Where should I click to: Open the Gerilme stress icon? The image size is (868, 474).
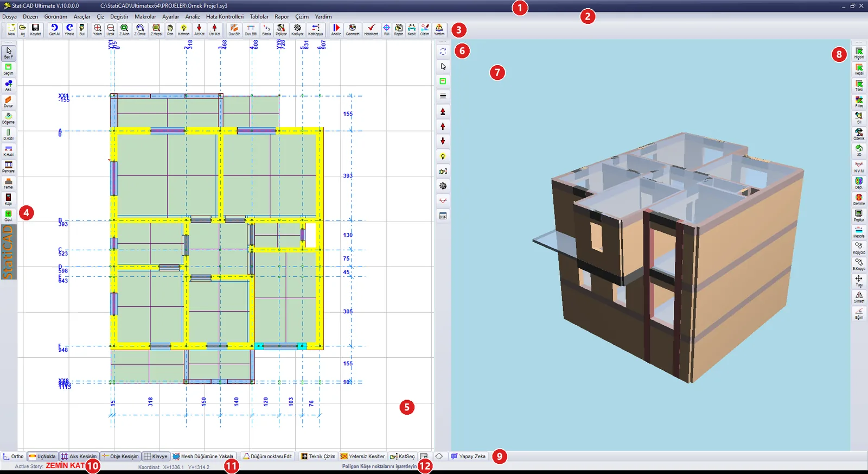[859, 199]
